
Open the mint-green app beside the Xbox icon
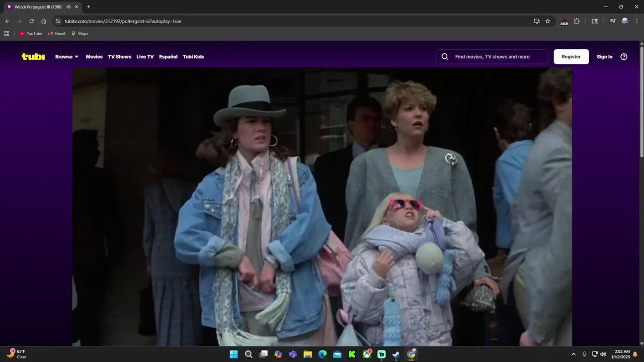(381, 354)
